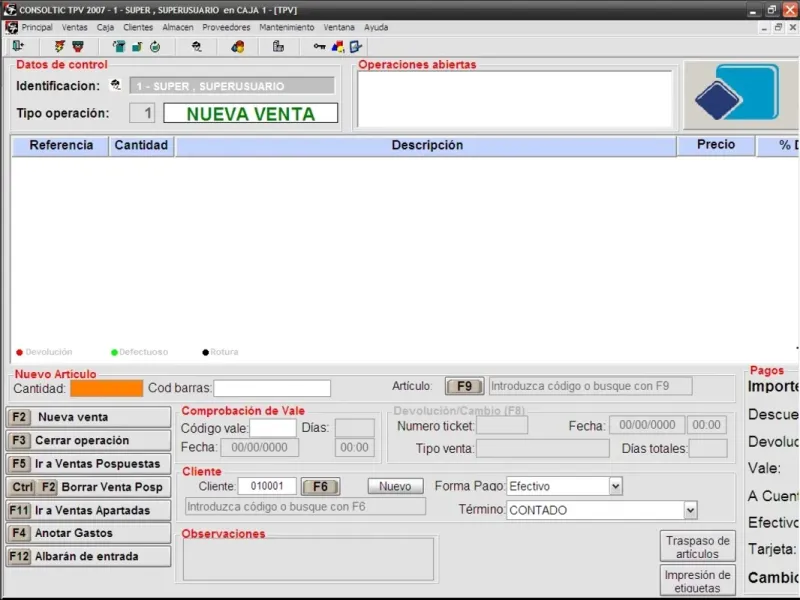This screenshot has height=600, width=800.
Task: Open the Ventana menu
Action: pos(339,28)
